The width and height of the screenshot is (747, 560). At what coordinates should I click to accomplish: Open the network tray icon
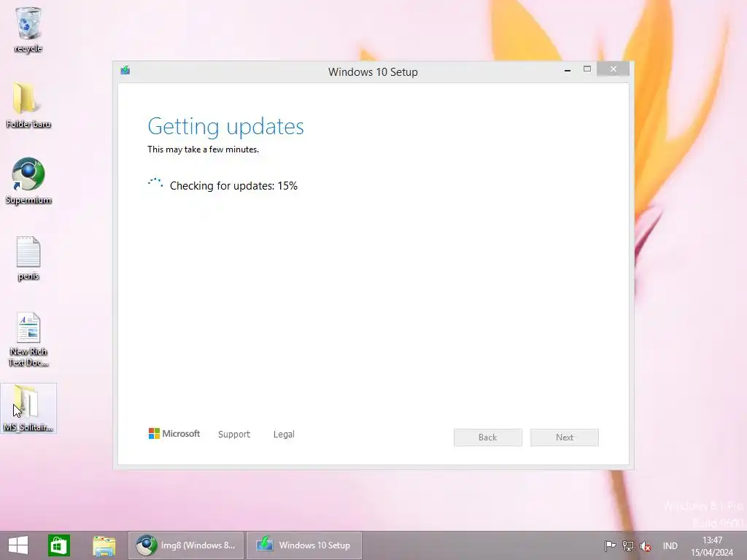[627, 545]
